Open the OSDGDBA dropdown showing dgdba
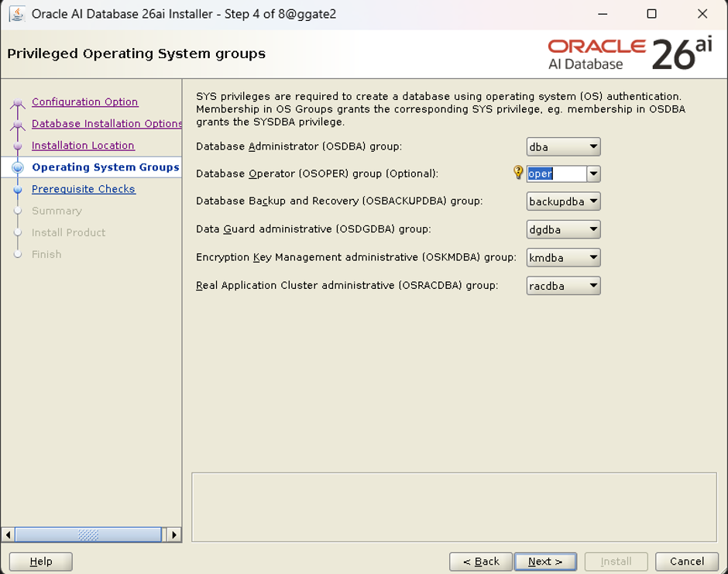This screenshot has width=728, height=574. point(563,229)
